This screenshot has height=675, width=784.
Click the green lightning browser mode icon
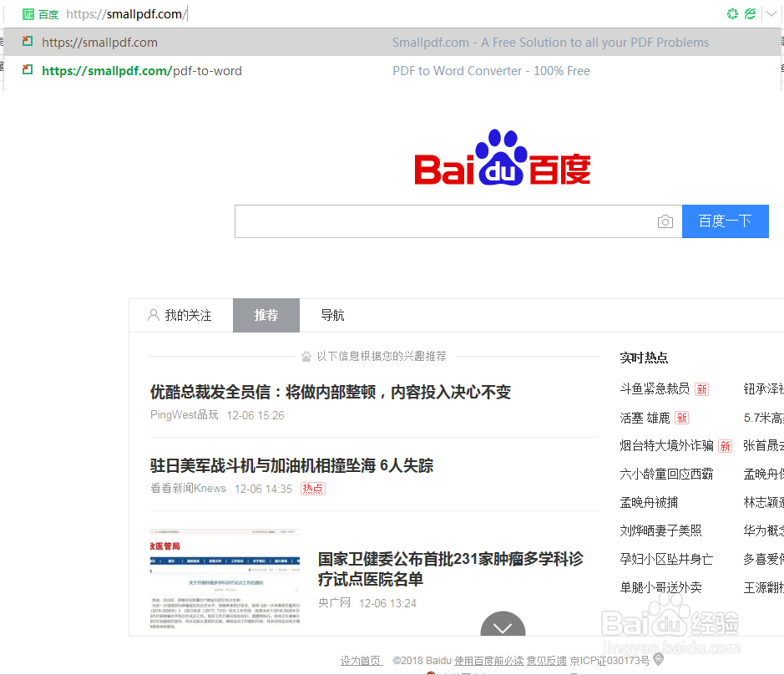click(750, 14)
